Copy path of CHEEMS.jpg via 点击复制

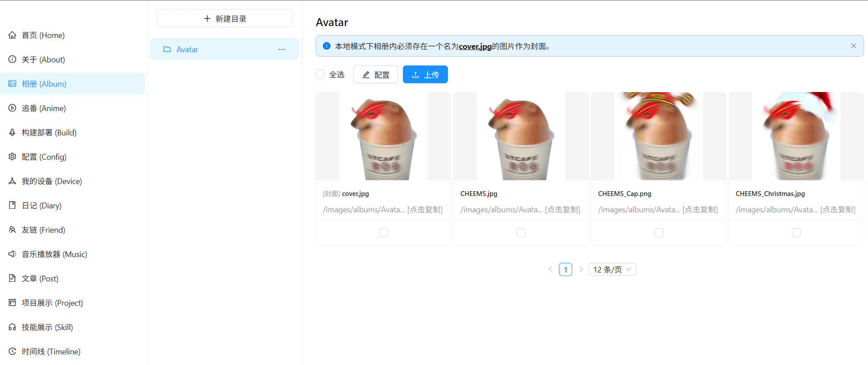click(562, 210)
